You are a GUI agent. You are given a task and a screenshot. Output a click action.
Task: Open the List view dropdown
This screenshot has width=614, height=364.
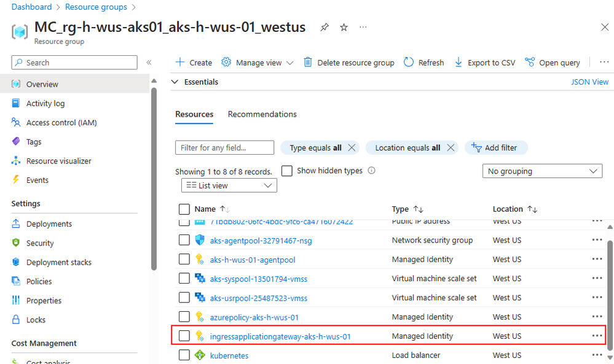point(229,185)
